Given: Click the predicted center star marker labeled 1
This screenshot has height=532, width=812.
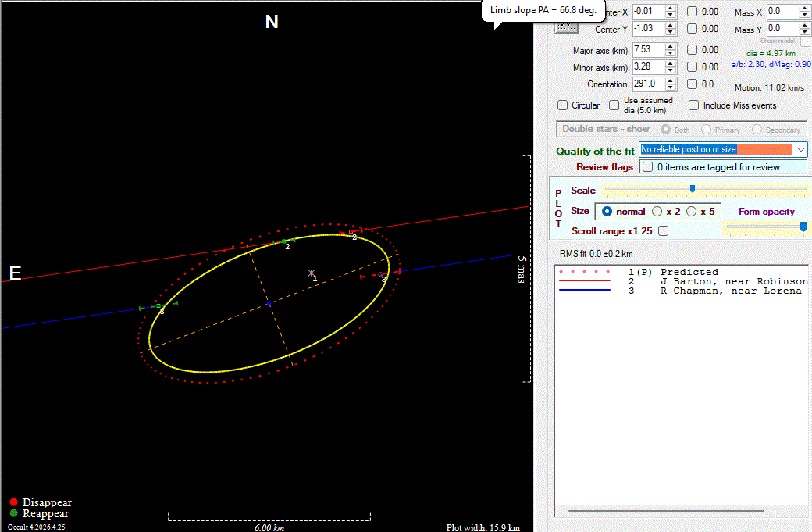Looking at the screenshot, I should (x=312, y=273).
